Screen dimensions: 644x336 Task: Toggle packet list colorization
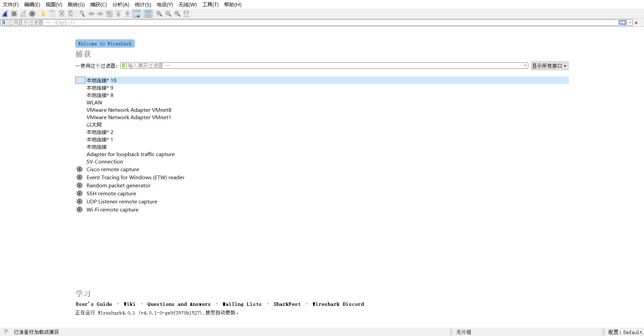(x=148, y=14)
